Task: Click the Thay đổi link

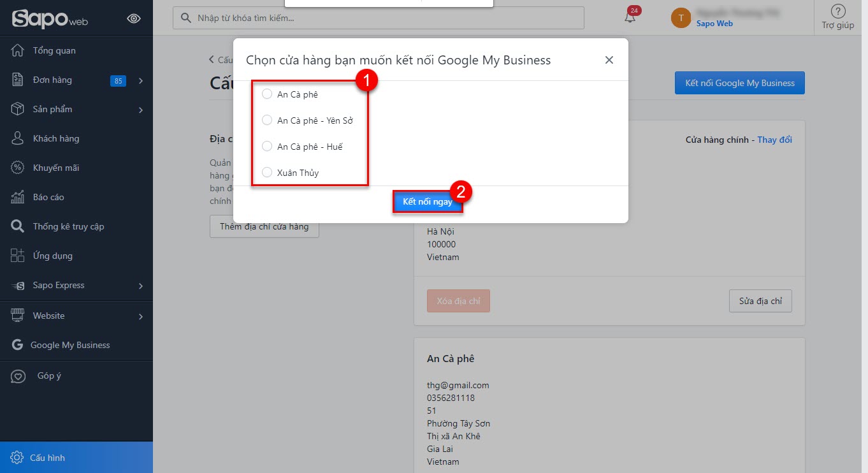Action: [774, 140]
